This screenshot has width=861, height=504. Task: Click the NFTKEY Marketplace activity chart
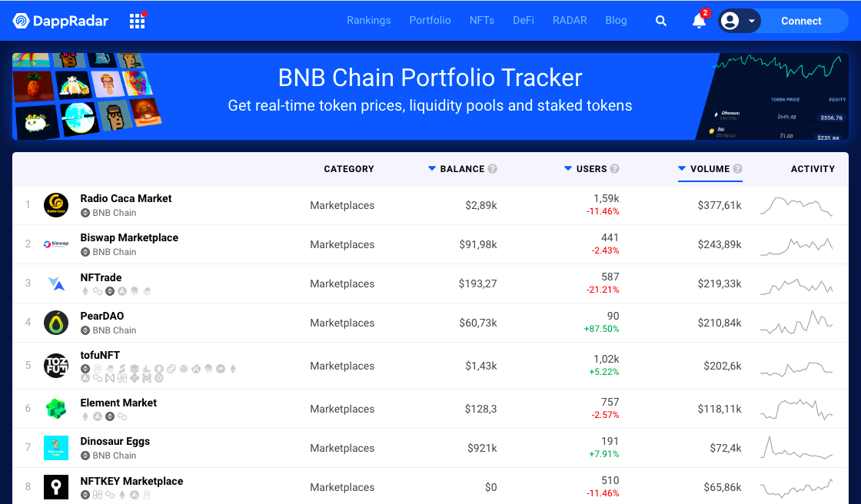[796, 488]
